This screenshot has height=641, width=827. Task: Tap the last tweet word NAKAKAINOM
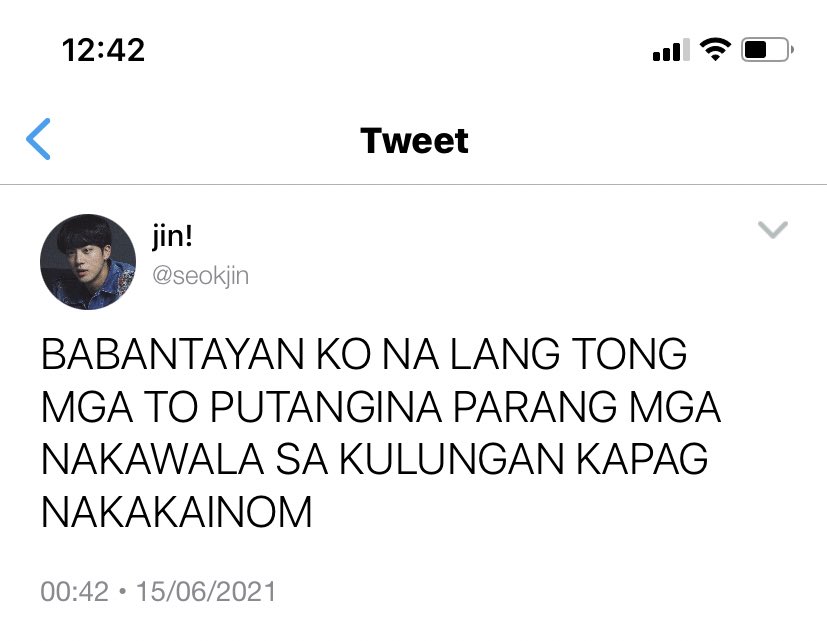[177, 512]
